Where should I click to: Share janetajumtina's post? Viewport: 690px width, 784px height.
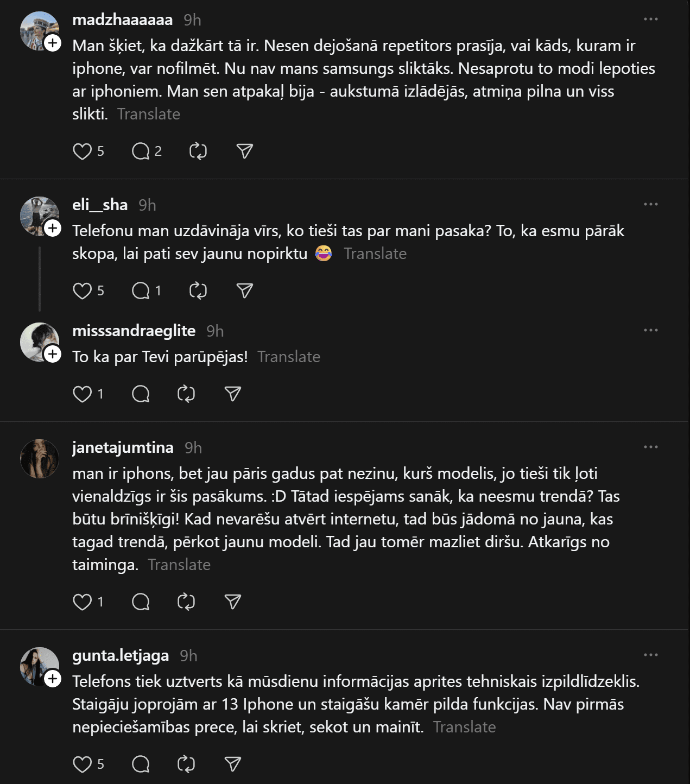pyautogui.click(x=233, y=602)
